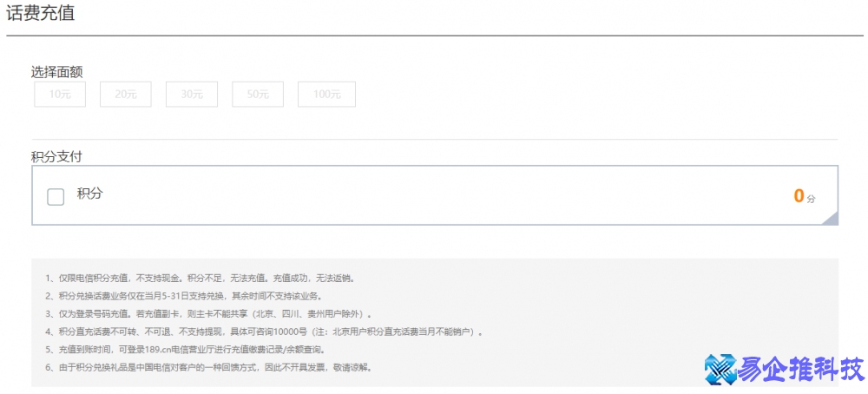
Task: Select the 10元 recharge amount
Action: click(60, 95)
